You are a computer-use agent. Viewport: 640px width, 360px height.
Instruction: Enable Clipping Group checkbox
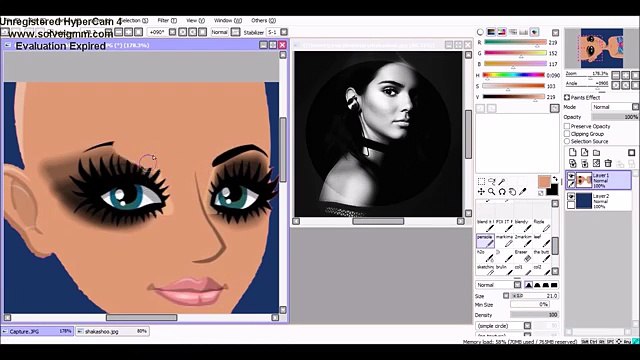coord(567,133)
